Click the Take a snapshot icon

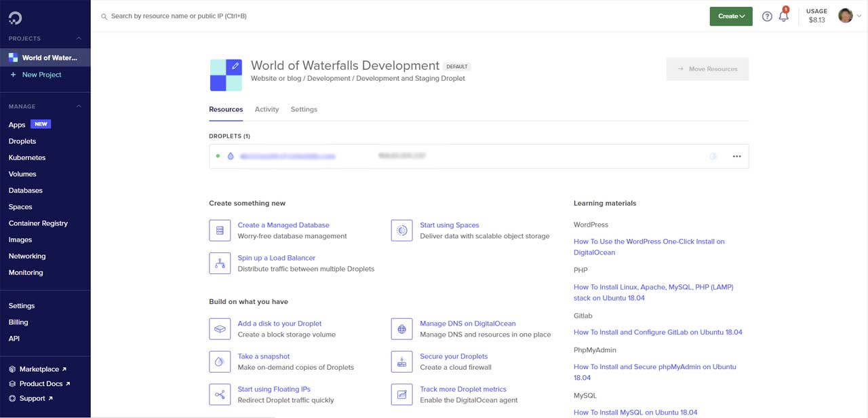220,362
